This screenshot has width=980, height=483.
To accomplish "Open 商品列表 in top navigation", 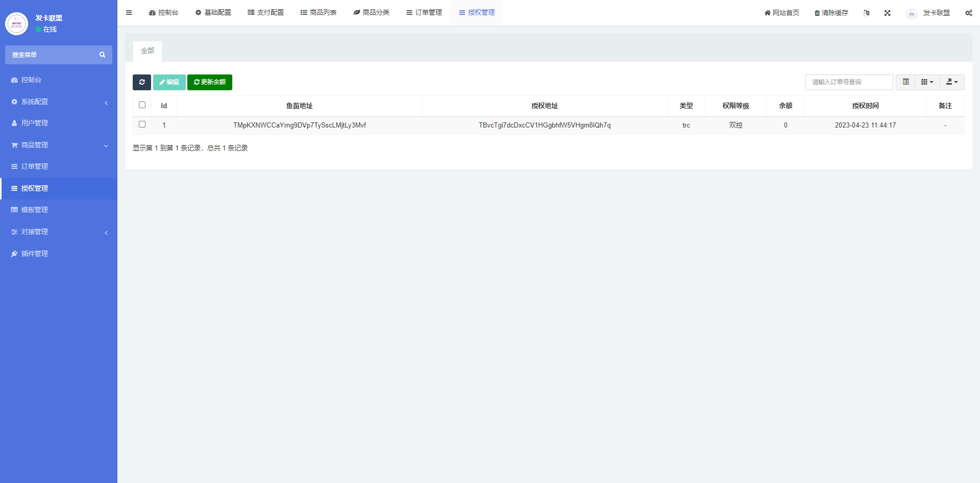I will coord(318,13).
